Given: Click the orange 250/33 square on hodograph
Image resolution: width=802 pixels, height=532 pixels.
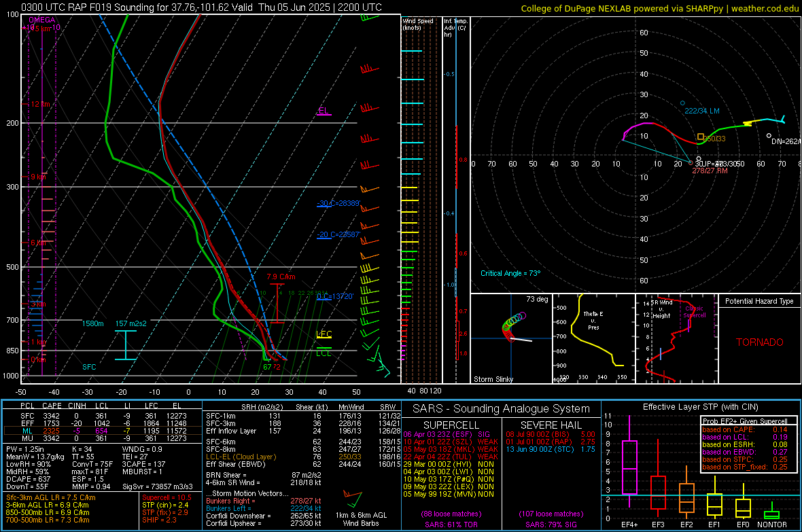Looking at the screenshot, I should (x=700, y=137).
